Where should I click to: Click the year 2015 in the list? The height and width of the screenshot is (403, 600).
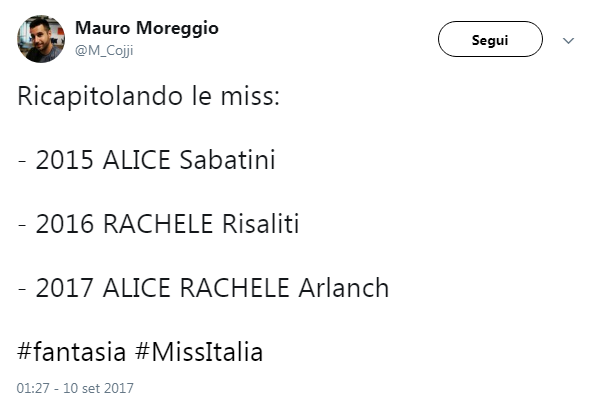(65, 160)
